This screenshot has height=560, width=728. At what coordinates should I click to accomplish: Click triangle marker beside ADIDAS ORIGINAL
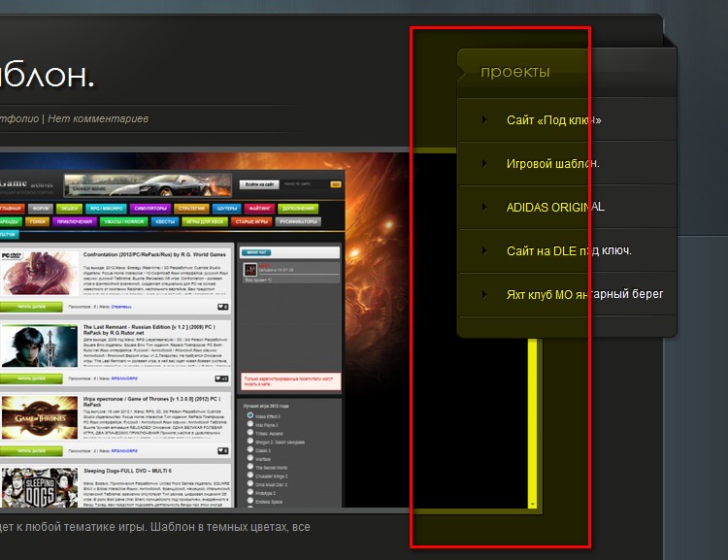pyautogui.click(x=484, y=208)
